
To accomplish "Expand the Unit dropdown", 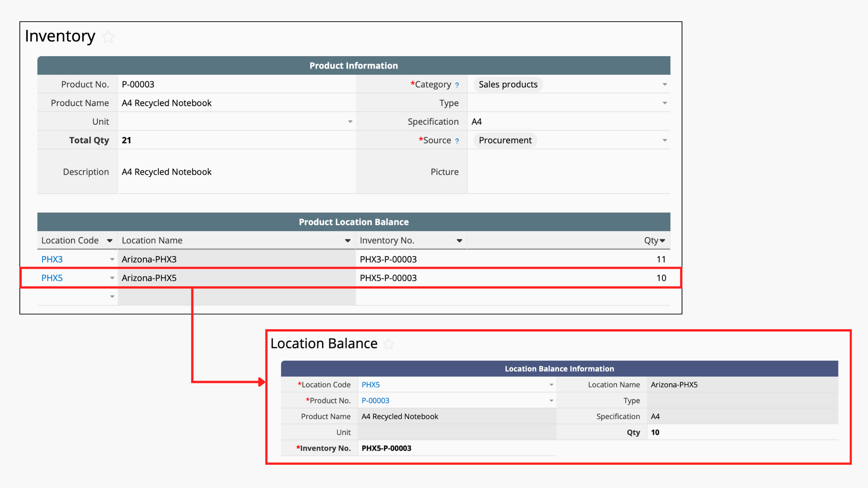I will pyautogui.click(x=350, y=122).
